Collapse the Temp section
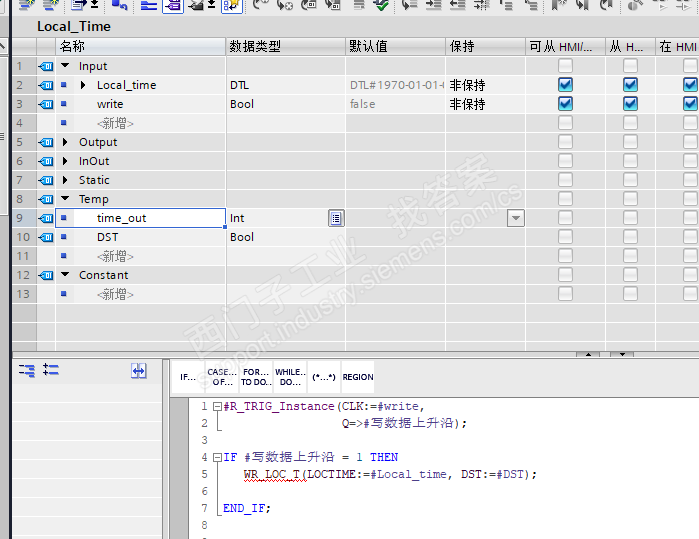The height and width of the screenshot is (539, 699). click(65, 198)
